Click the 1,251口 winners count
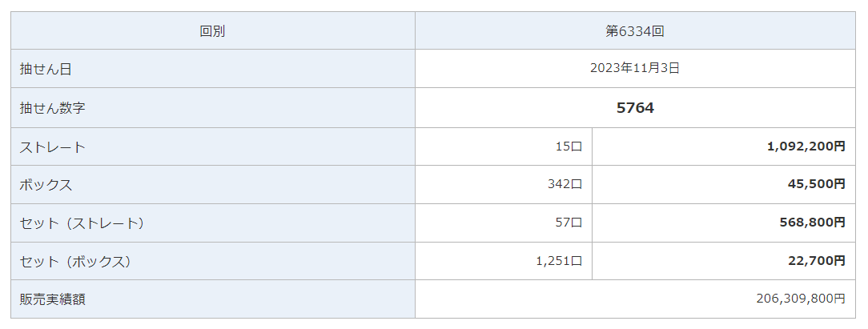868x329 pixels. [558, 262]
